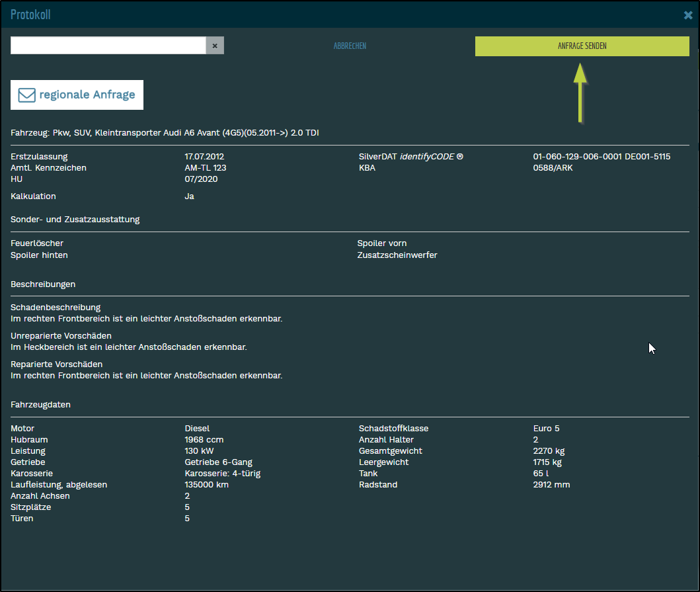Select the Zusatzscheinwerfer equipment entry
Screen dimensions: 700x592
pos(397,255)
